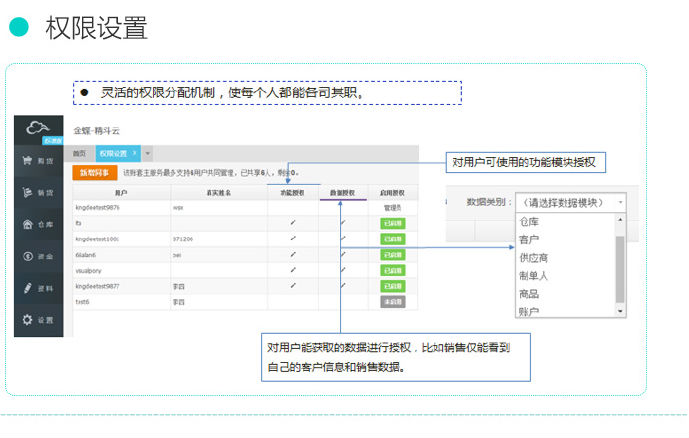Screen dimensions: 689x438
Task: Choose 客户 from the data module list
Action: [x=529, y=240]
